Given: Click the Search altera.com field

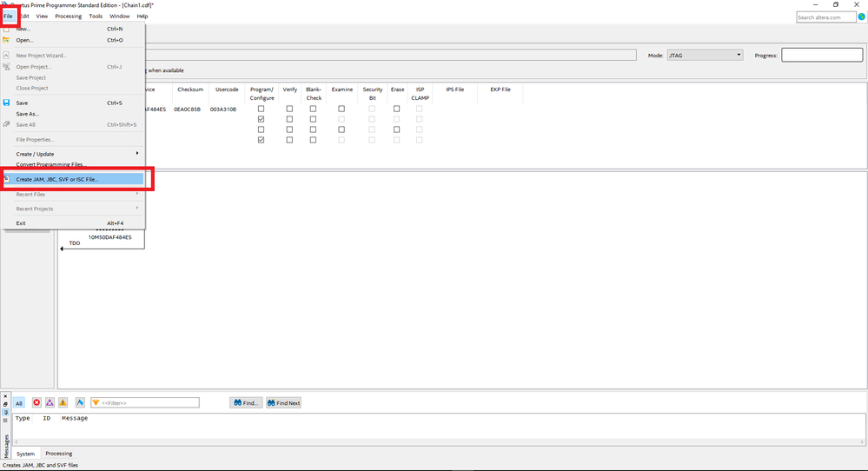Looking at the screenshot, I should pyautogui.click(x=826, y=17).
